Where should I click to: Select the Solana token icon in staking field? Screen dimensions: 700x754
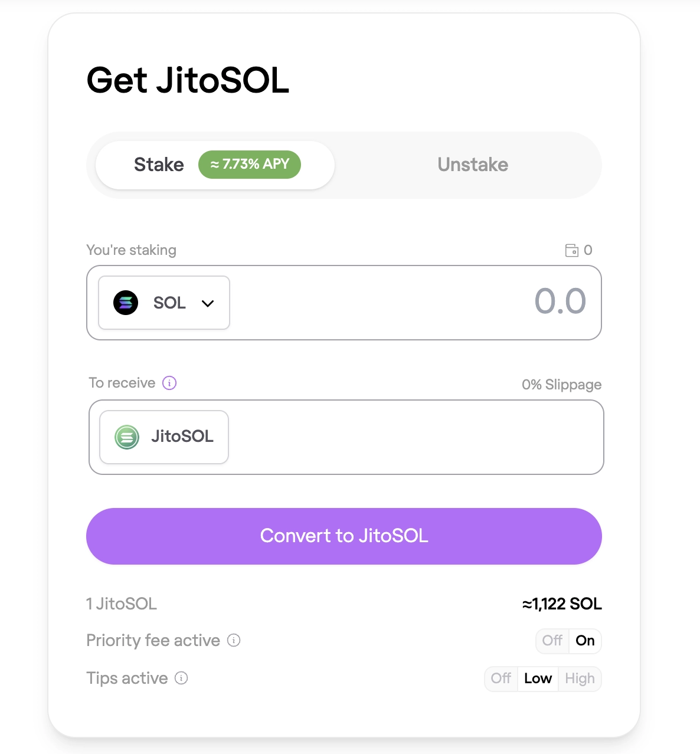point(125,303)
